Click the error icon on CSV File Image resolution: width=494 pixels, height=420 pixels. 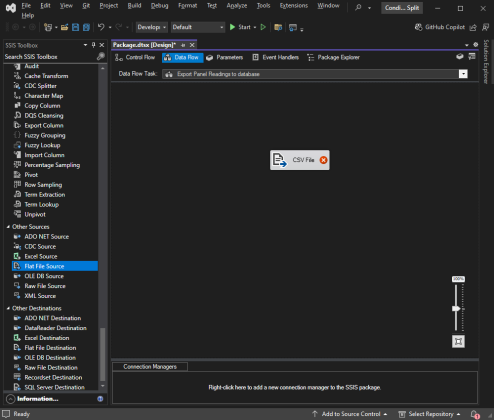tap(323, 160)
